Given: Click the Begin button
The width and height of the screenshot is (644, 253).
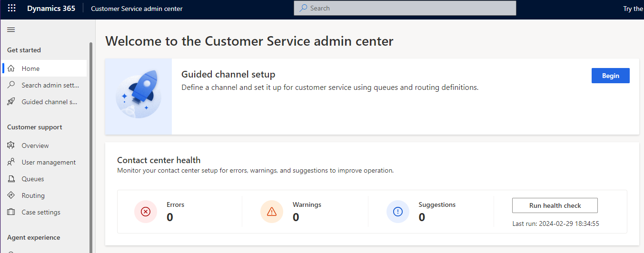Looking at the screenshot, I should (x=610, y=76).
